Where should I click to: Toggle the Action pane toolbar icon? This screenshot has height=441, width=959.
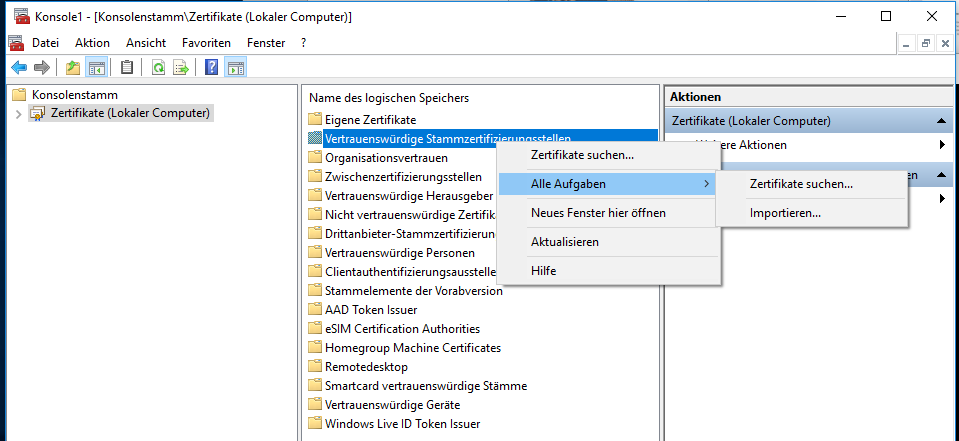pyautogui.click(x=236, y=68)
